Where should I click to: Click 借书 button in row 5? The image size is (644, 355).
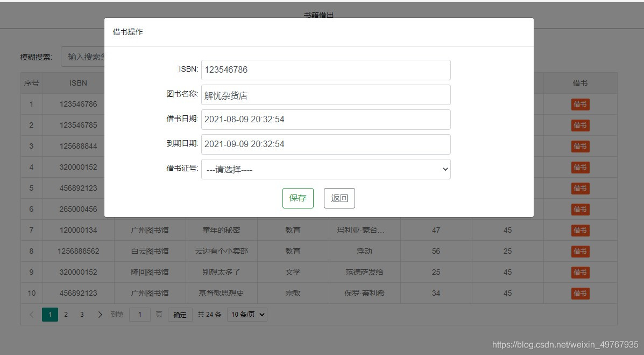581,189
